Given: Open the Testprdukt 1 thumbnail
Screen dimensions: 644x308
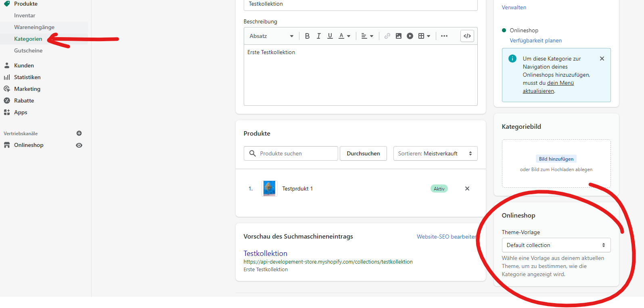Looking at the screenshot, I should (270, 189).
